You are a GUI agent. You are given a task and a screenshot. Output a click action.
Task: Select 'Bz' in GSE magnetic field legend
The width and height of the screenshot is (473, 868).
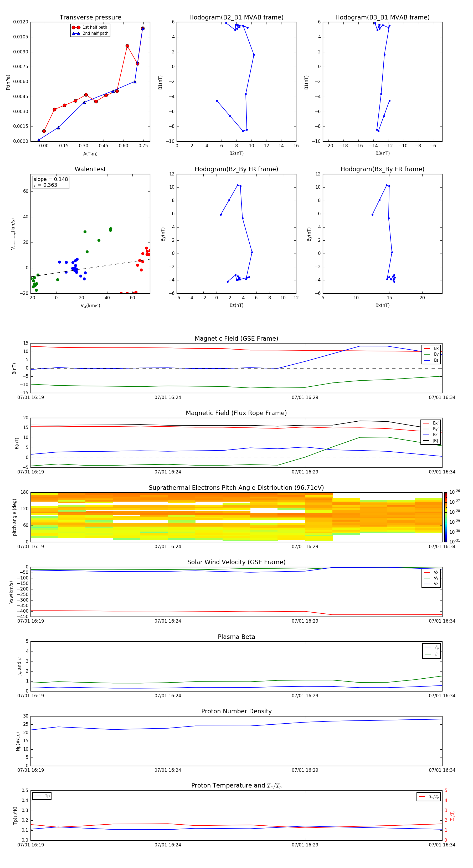coord(431,360)
